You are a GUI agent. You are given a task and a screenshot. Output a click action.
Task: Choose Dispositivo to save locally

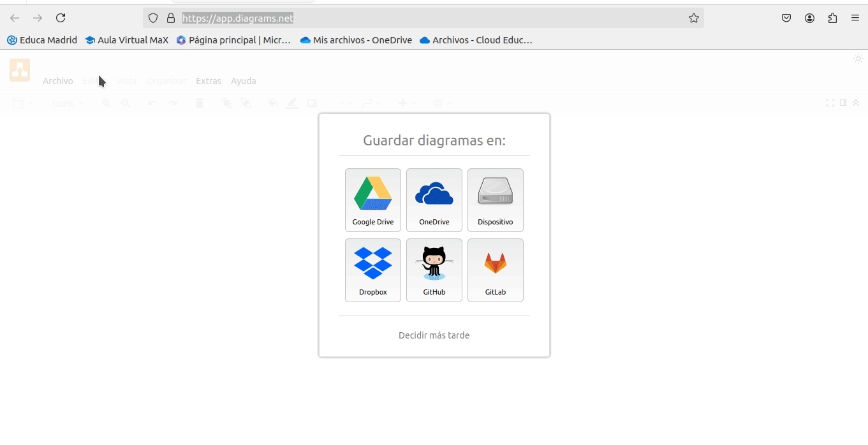point(496,200)
